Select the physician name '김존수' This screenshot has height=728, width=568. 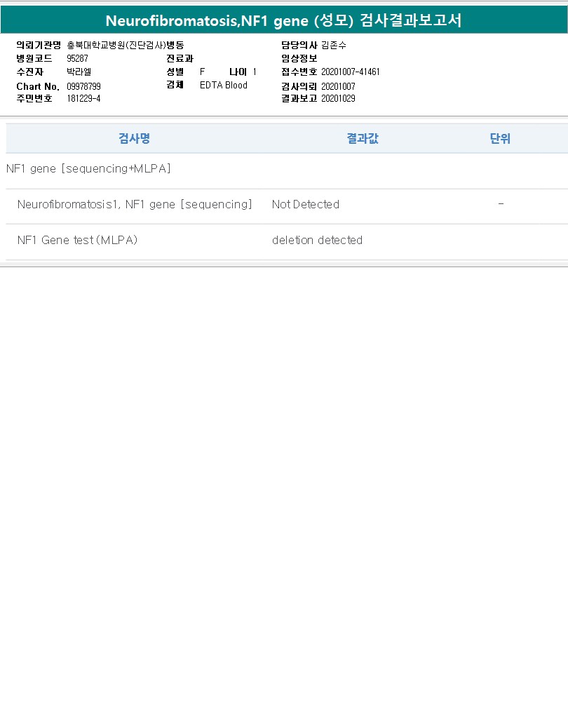[334, 45]
